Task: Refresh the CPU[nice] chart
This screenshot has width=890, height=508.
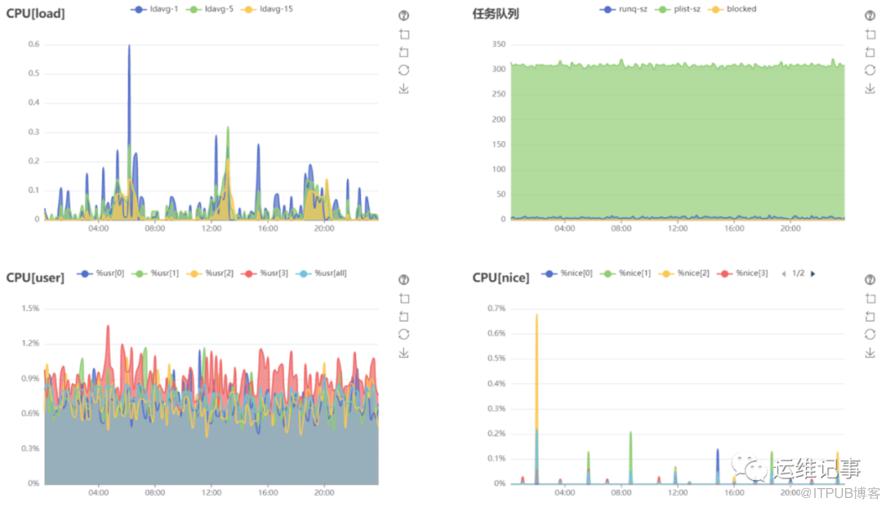Action: (x=870, y=334)
